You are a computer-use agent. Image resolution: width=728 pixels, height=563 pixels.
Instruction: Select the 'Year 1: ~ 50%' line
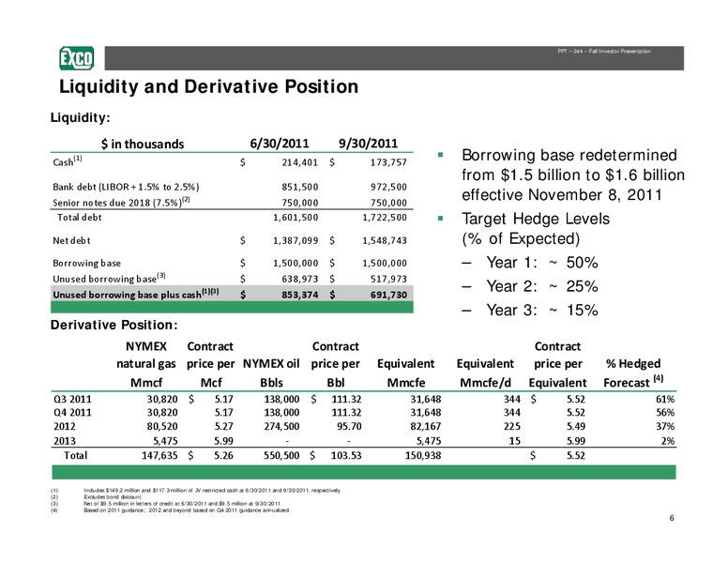click(x=542, y=263)
